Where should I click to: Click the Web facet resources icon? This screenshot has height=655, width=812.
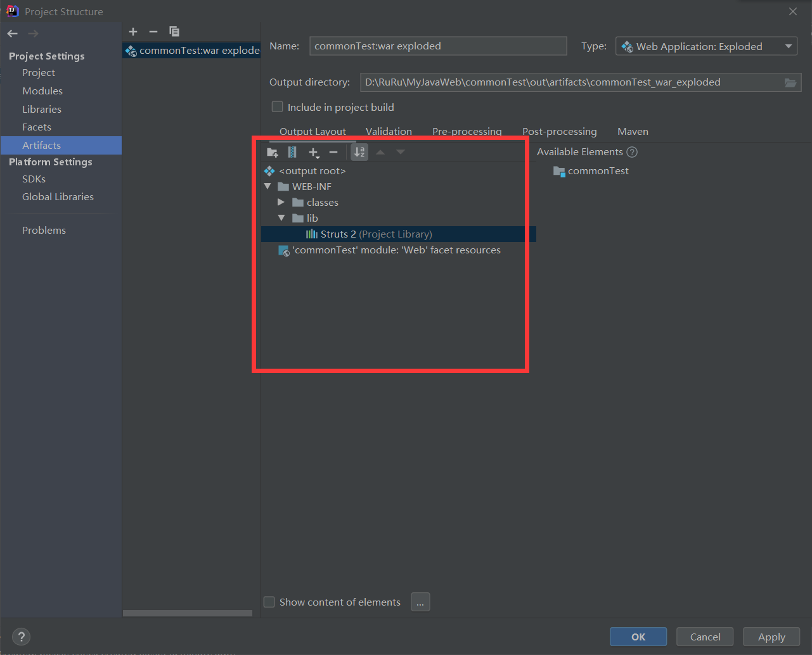pos(284,251)
